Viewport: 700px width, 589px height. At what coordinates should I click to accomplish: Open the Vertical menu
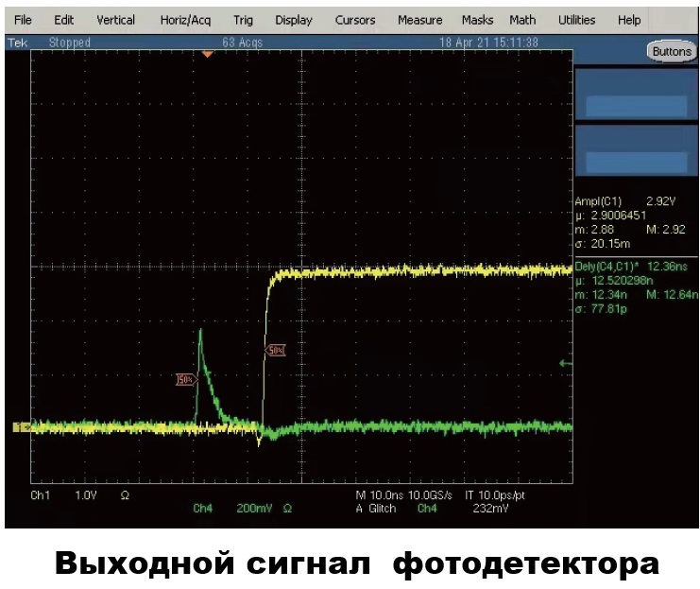[115, 20]
